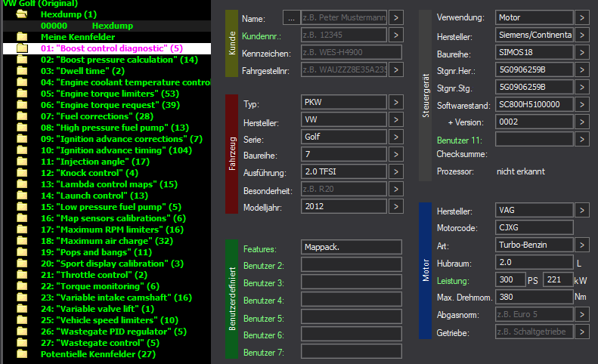Select 17: "Maximum RPM limiters" (16)
The image size is (598, 364).
coord(112,230)
